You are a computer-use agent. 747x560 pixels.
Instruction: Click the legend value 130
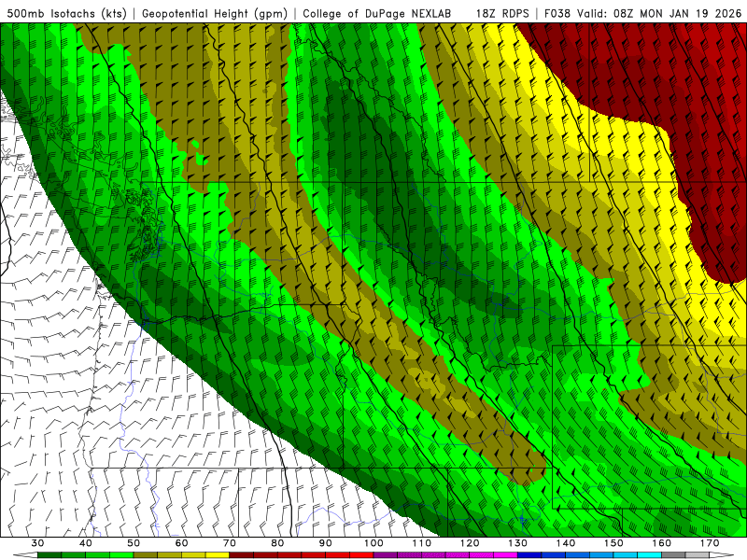[x=518, y=543]
